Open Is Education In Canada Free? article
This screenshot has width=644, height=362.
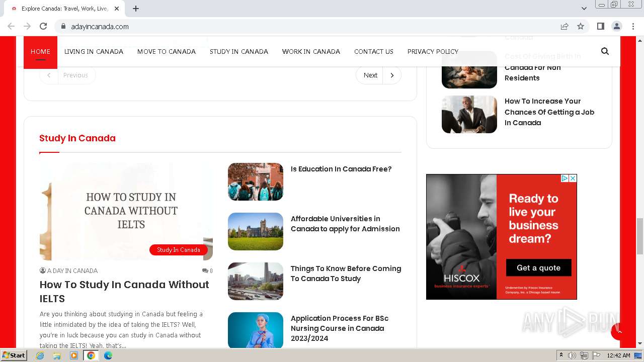coord(341,169)
